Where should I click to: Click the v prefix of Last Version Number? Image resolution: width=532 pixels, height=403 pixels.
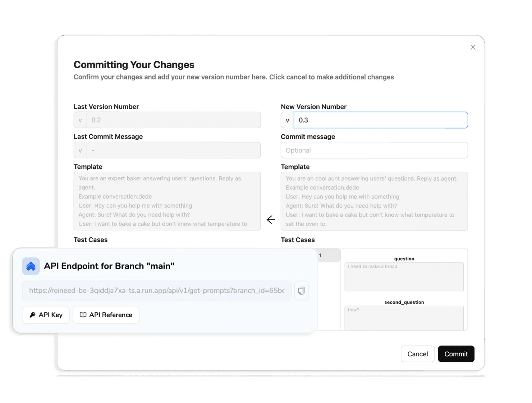click(x=80, y=120)
